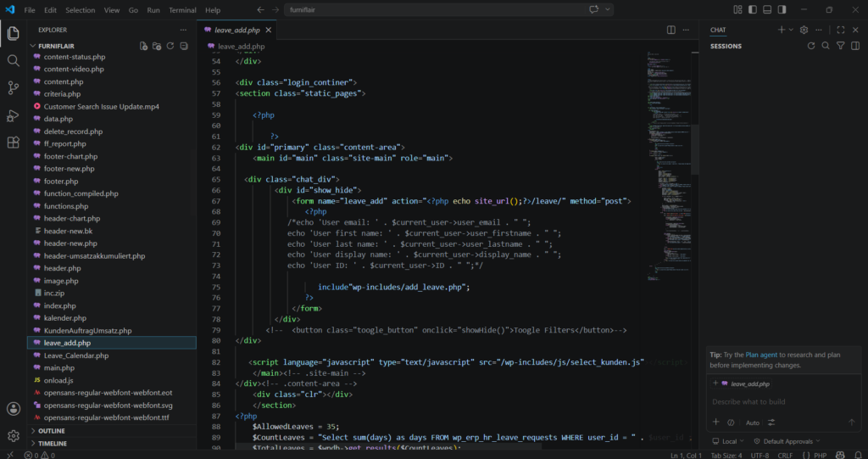Open the Run and Debug view
Screen dimensions: 868x459
coord(14,115)
